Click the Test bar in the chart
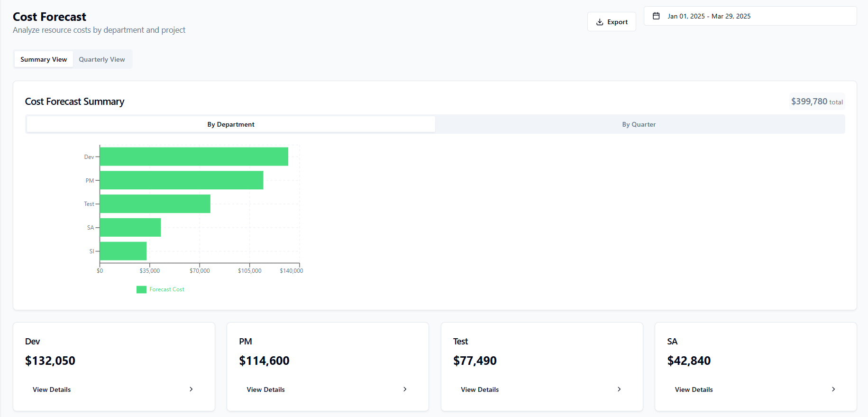Screen dimensions: 868x417 click(155, 204)
